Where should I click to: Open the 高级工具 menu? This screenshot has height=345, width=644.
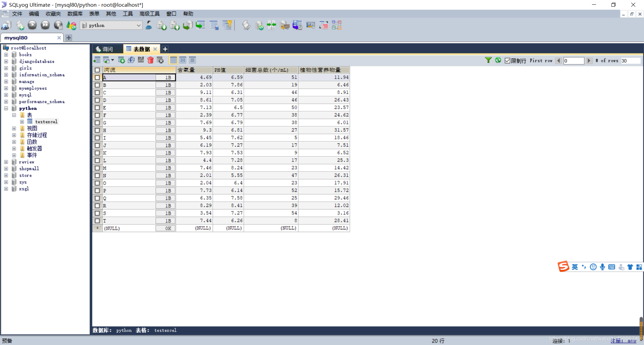[x=150, y=14]
